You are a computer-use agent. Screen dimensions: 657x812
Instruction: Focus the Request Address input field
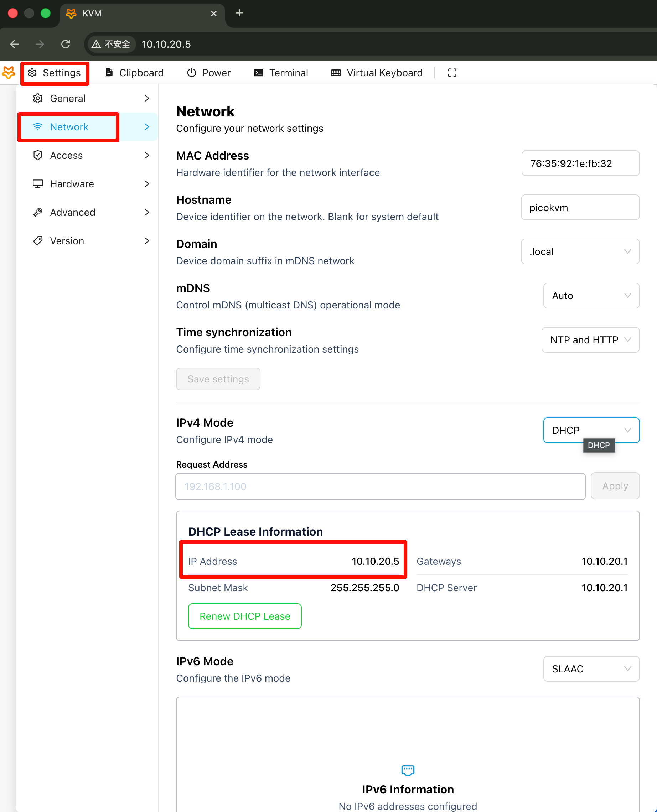tap(380, 486)
